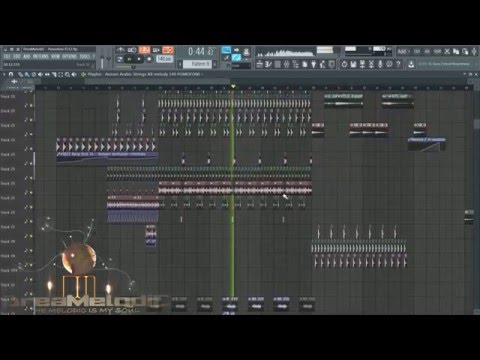Viewport: 480px width, 360px height.
Task: Click the microphone recording icon
Action: (380, 64)
